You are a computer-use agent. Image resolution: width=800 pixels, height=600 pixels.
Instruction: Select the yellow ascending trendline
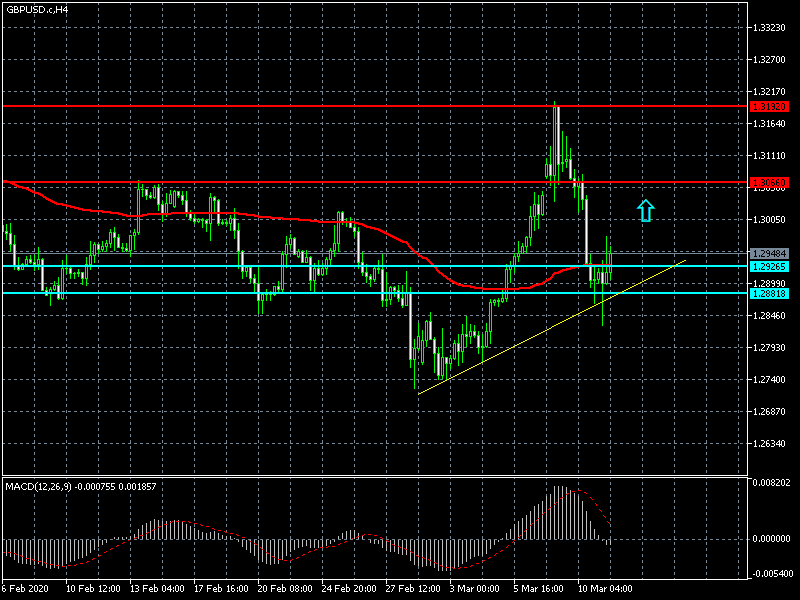point(552,327)
